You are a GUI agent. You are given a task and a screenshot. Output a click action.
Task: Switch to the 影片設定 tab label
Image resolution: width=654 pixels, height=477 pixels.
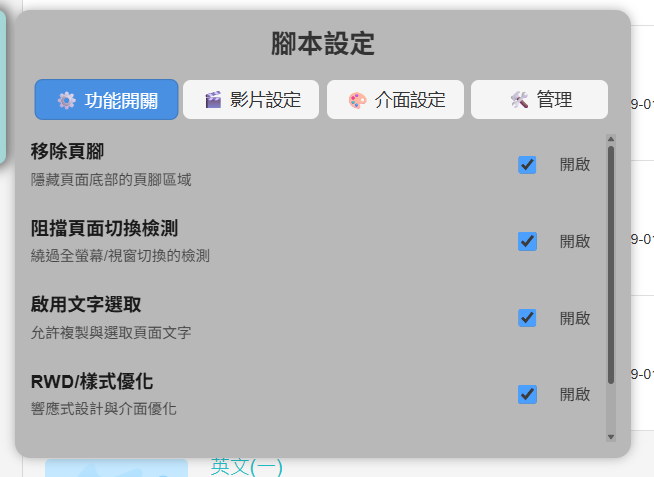tap(265, 100)
